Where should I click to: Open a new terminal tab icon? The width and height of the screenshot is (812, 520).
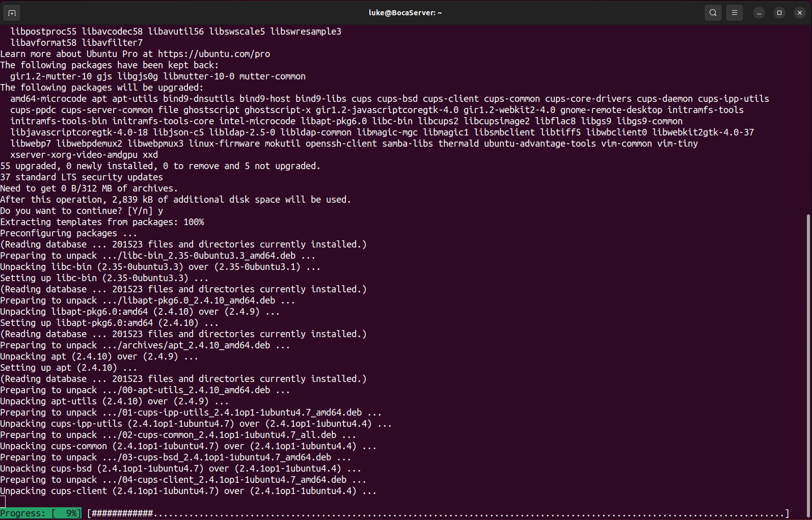[x=12, y=13]
